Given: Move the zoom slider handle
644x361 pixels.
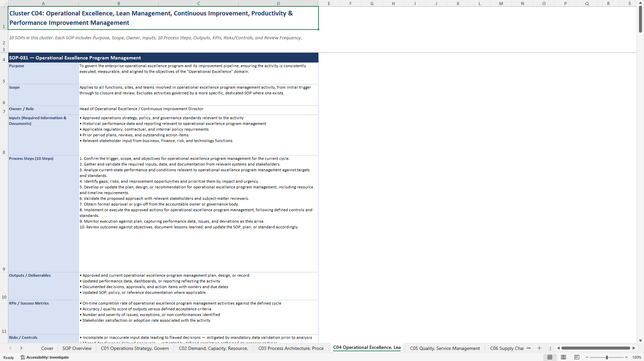Looking at the screenshot, I should (x=607, y=357).
